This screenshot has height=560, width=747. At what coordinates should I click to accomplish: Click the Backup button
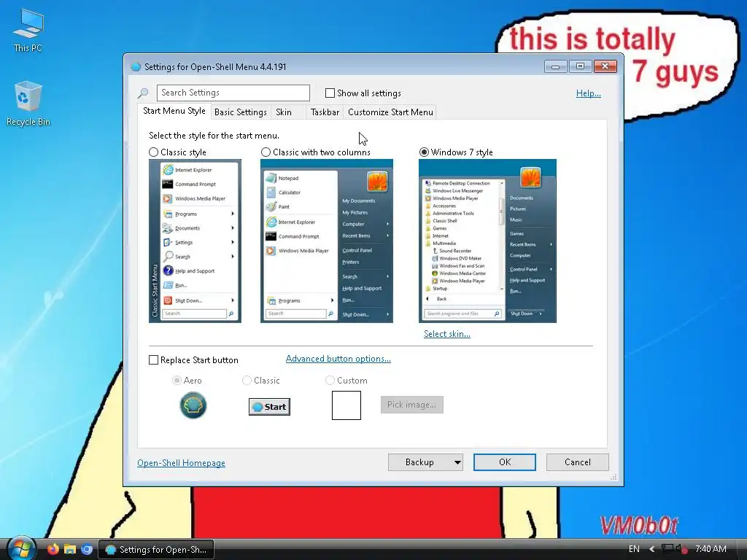click(419, 462)
